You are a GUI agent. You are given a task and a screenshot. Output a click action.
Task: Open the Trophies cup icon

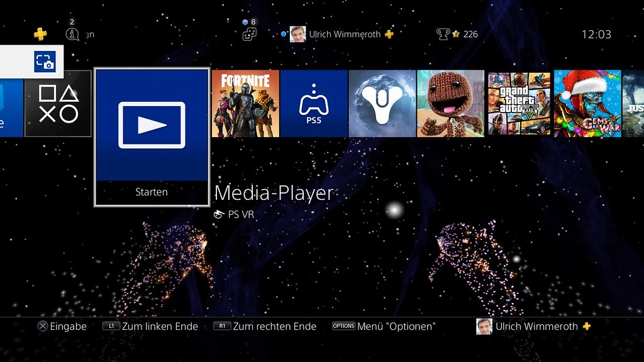click(443, 34)
